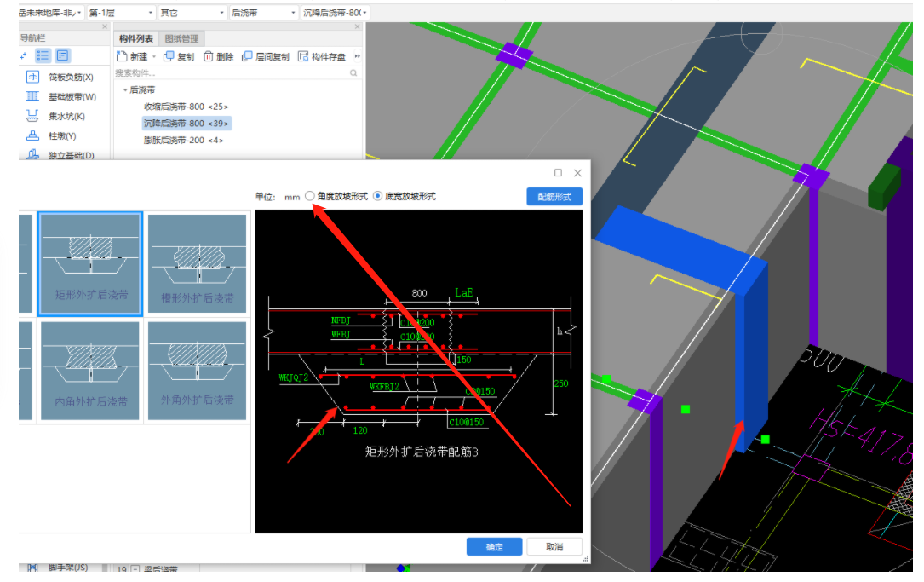This screenshot has width=924, height=582.
Task: Click the 配筋形式 button
Action: (554, 196)
